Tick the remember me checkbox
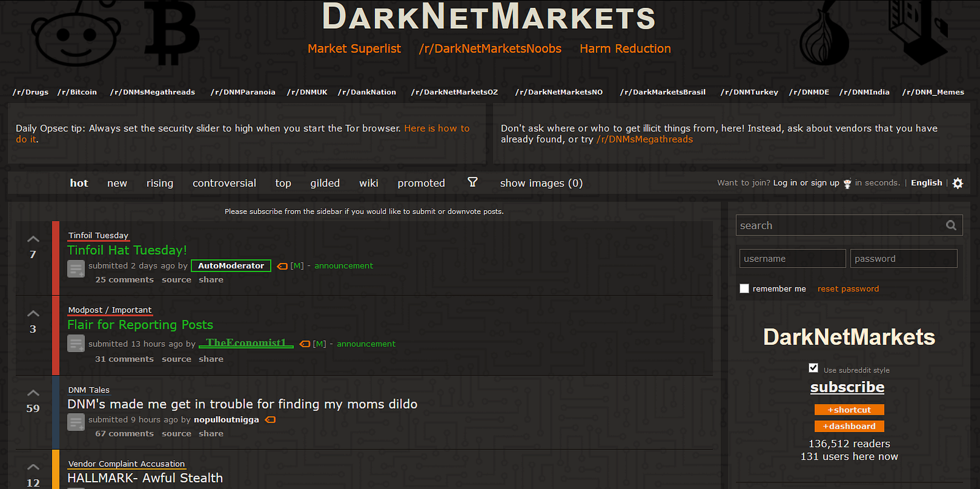Screen dimensions: 980x489 [744, 289]
